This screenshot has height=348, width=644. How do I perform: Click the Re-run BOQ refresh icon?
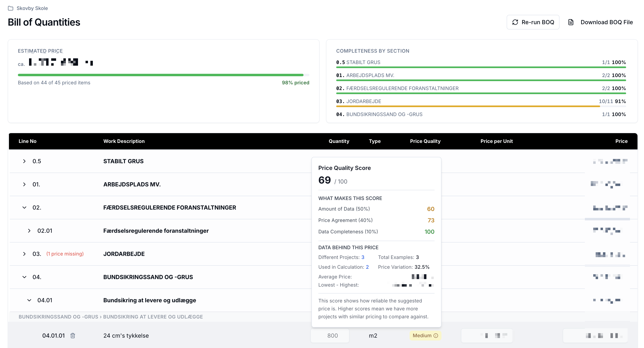[515, 22]
